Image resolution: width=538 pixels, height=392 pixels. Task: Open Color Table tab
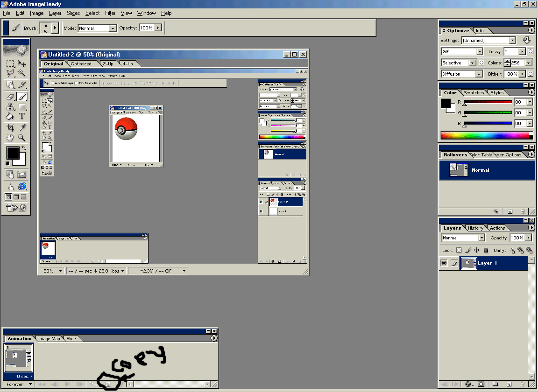482,154
